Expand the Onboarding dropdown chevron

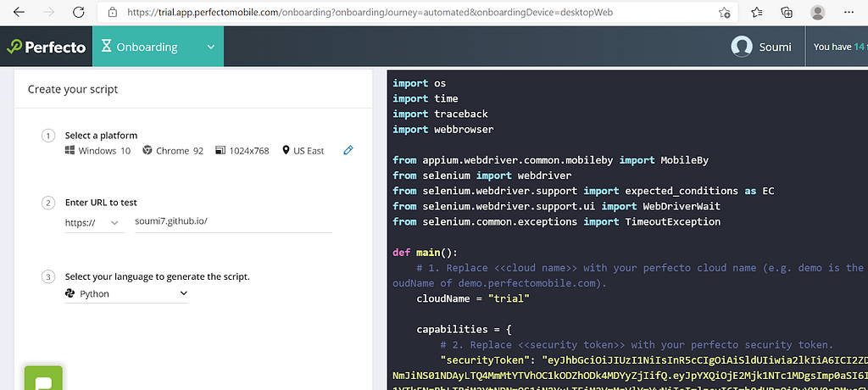pos(211,47)
